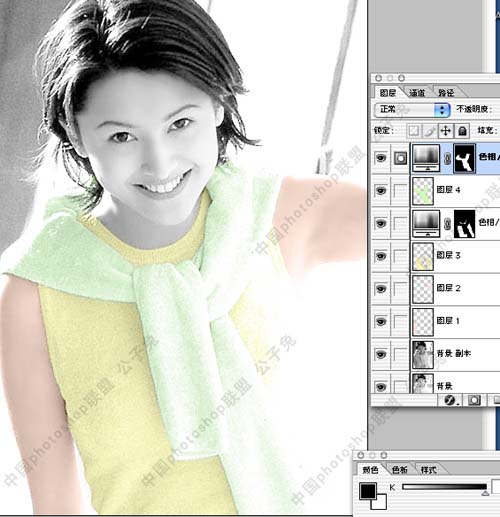
Task: Click the lock transparent pixels icon
Action: (414, 131)
